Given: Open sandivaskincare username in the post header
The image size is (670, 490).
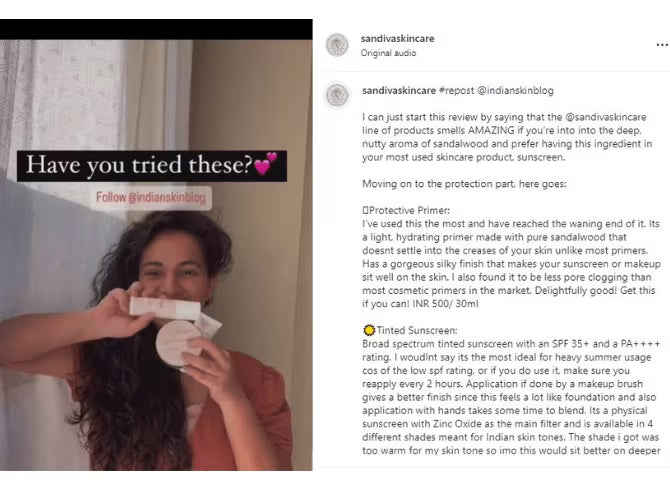Looking at the screenshot, I should pyautogui.click(x=397, y=38).
